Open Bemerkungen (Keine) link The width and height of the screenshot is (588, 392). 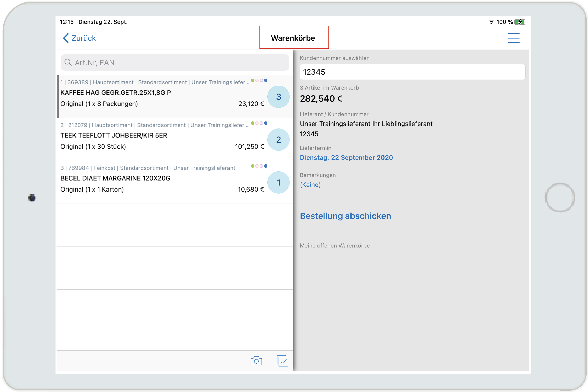click(310, 184)
